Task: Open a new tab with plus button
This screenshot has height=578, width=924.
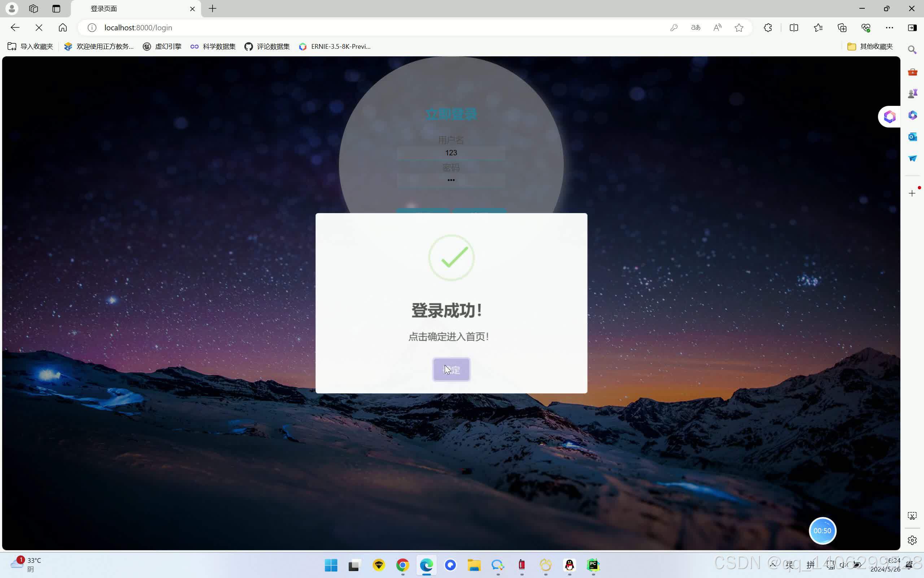Action: tap(213, 8)
